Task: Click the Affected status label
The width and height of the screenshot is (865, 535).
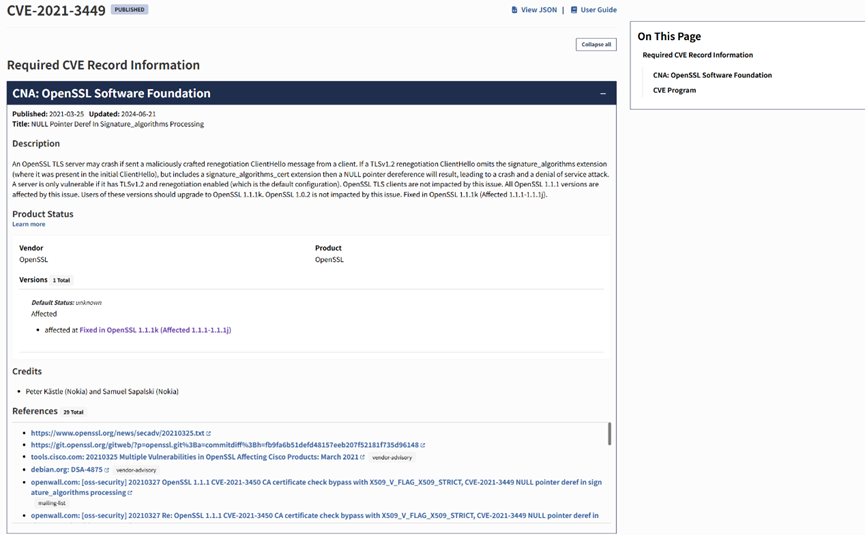Action: click(x=44, y=314)
